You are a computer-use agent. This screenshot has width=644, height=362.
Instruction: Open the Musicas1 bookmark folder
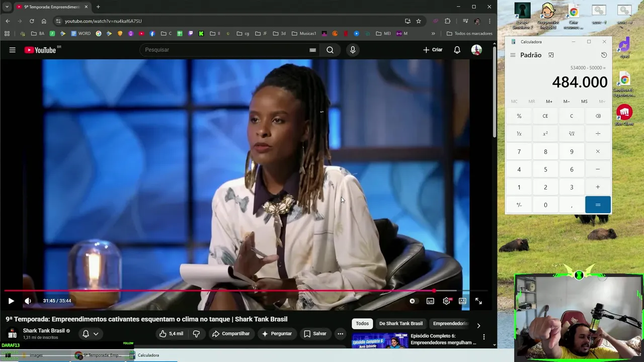[304, 34]
